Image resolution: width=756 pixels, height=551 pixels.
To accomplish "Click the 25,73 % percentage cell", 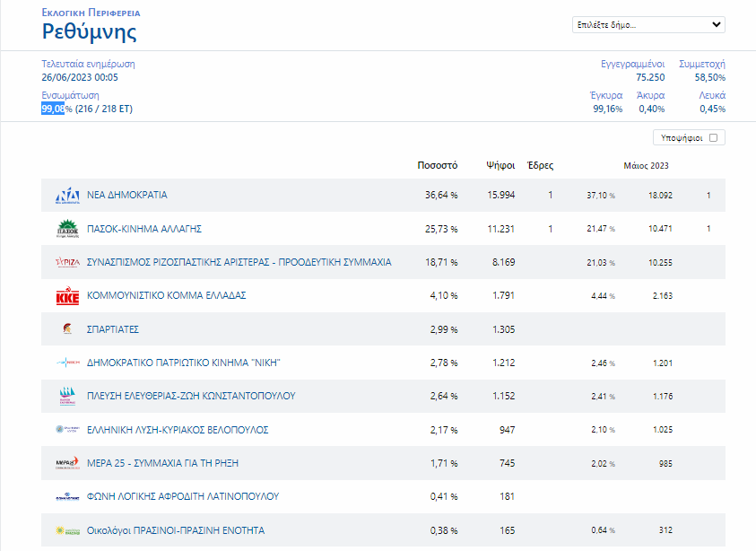I will (x=441, y=229).
